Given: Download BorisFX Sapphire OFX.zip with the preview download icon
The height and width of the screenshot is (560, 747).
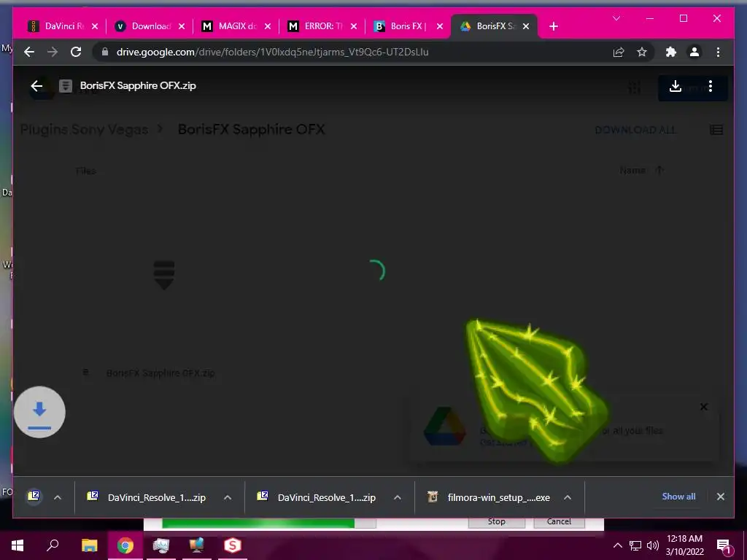Looking at the screenshot, I should coord(675,86).
